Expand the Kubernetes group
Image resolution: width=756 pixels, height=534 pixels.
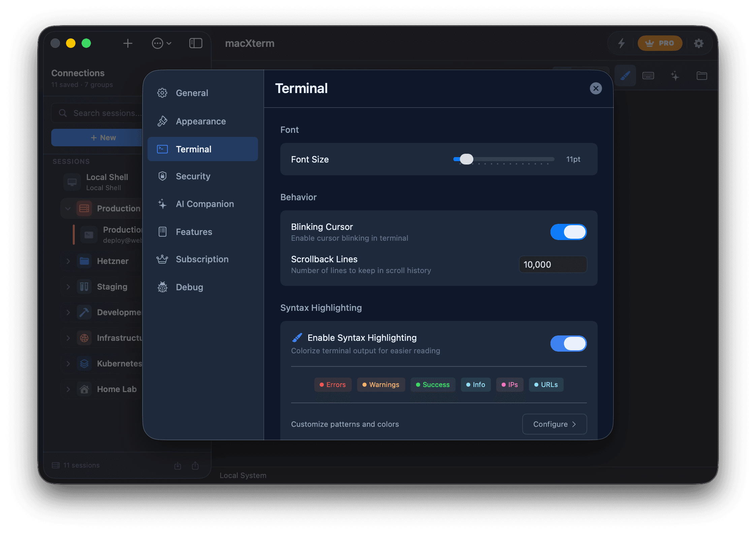point(68,363)
